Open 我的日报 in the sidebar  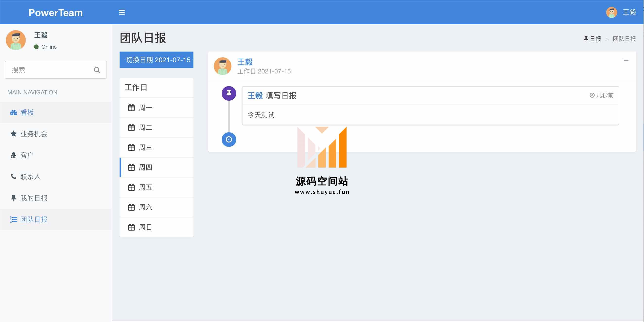coord(56,198)
